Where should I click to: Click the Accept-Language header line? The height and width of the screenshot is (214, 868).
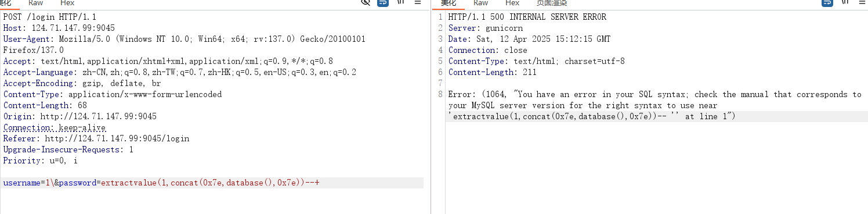pos(180,72)
